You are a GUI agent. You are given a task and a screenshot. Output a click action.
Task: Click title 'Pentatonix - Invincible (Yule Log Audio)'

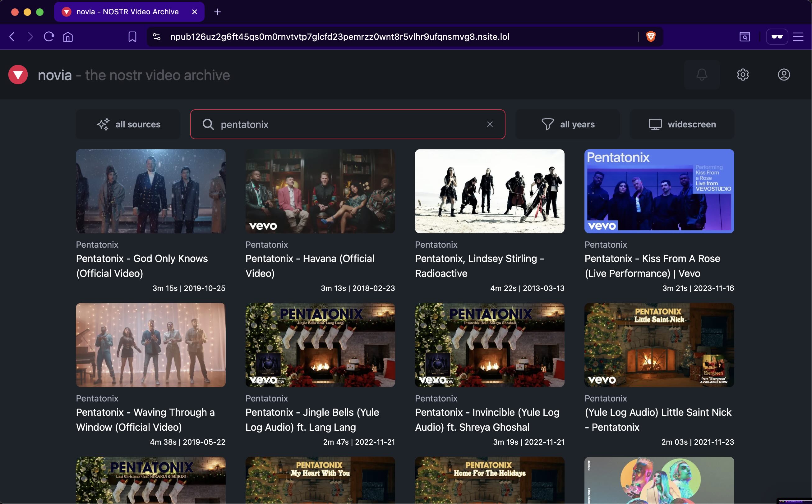tap(487, 420)
